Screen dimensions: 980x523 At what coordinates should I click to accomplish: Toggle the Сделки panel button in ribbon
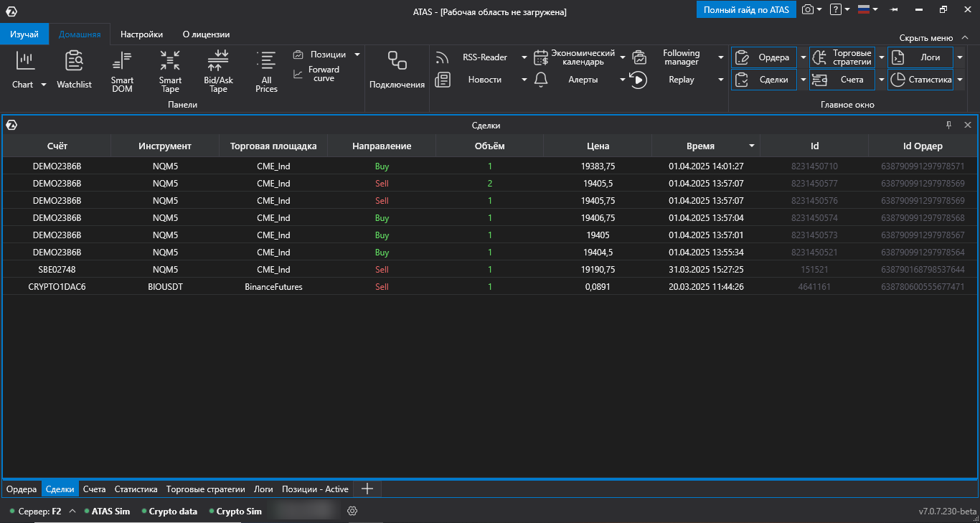click(x=764, y=80)
